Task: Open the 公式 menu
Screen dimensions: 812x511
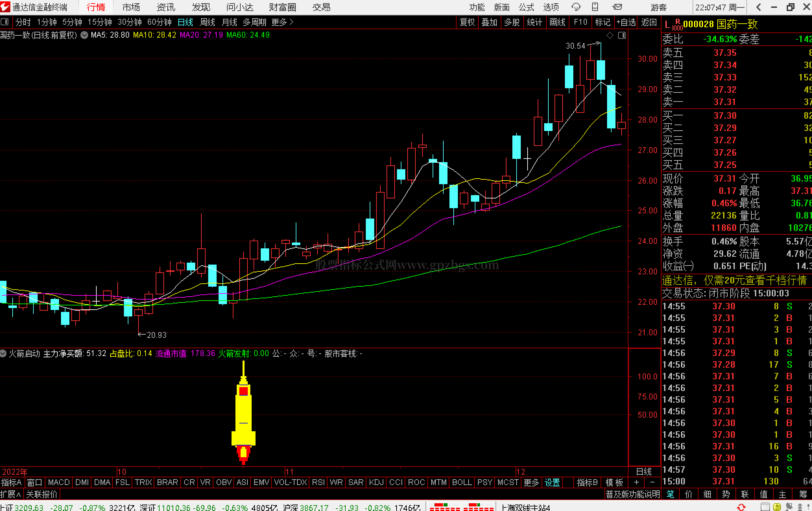Action: pos(526,7)
